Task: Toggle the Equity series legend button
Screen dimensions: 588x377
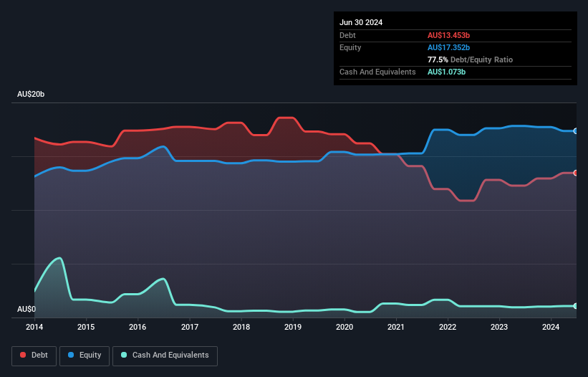Action: click(85, 355)
